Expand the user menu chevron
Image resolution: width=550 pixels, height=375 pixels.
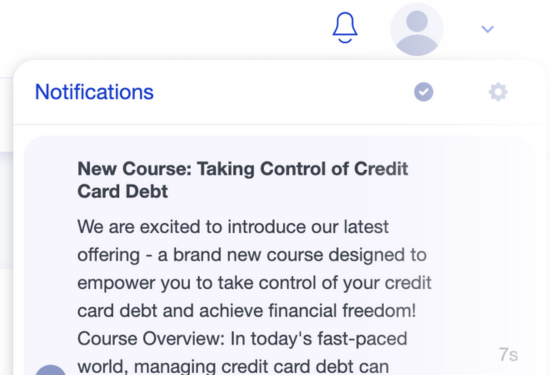pyautogui.click(x=488, y=29)
